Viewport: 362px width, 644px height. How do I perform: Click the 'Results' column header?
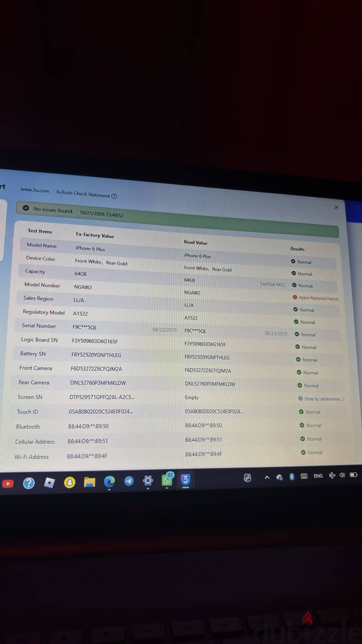(297, 249)
